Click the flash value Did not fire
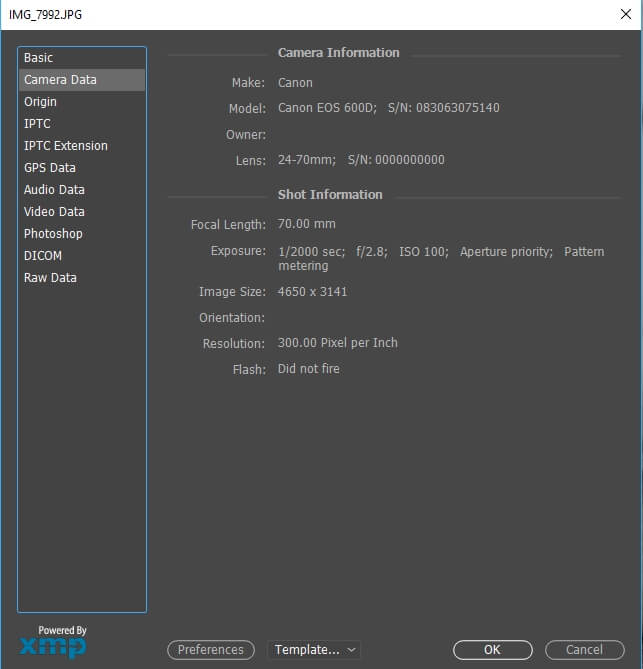This screenshot has height=669, width=643. (308, 369)
